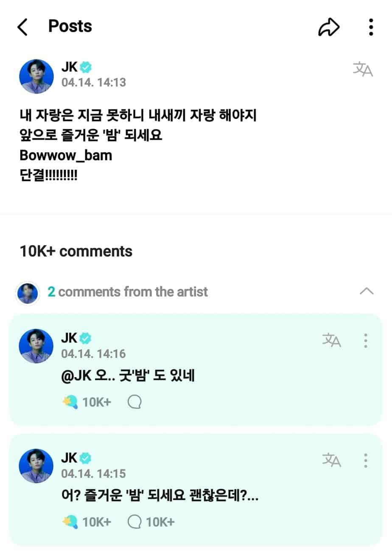Open JK's profile picture on the main post

tap(36, 76)
